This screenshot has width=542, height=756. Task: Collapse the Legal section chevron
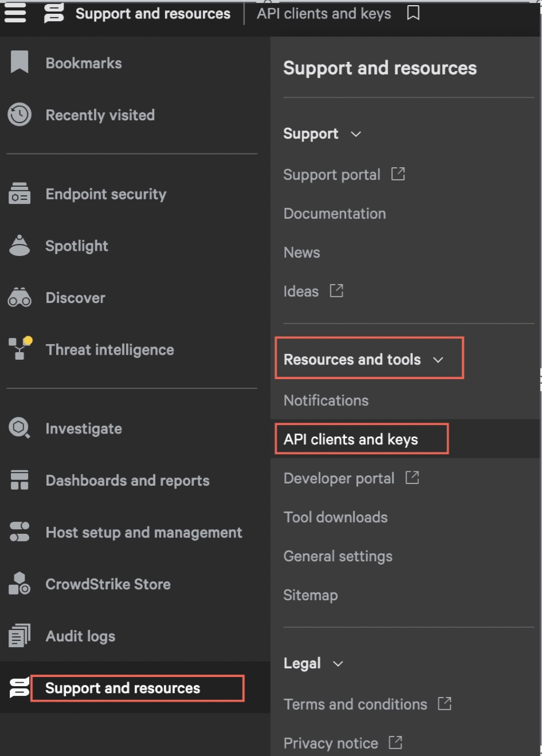click(x=338, y=664)
